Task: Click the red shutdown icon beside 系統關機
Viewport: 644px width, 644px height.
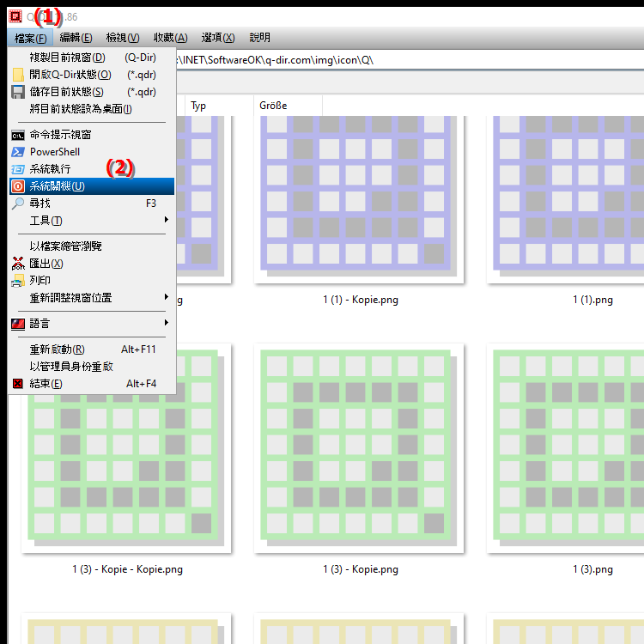Action: point(18,186)
